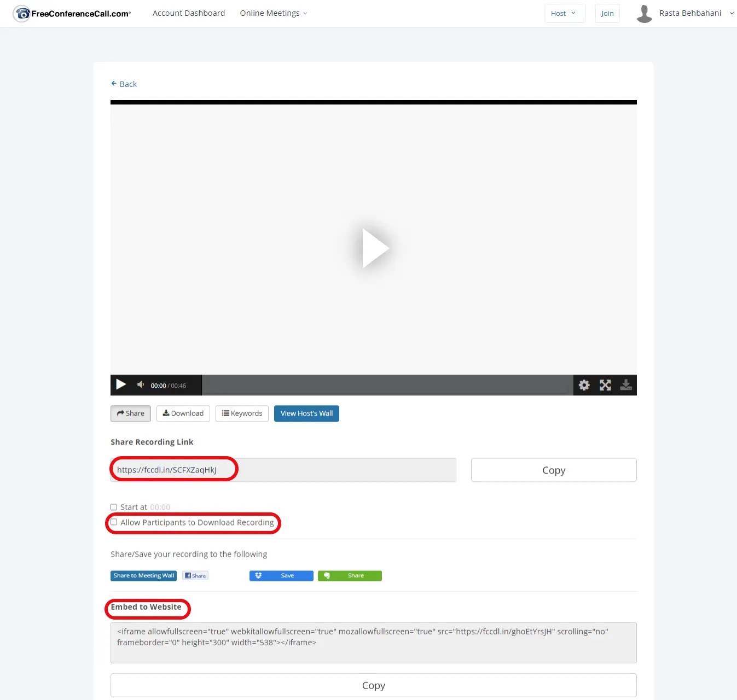Navigate Back from the recording page
The image size is (737, 700).
coord(124,84)
